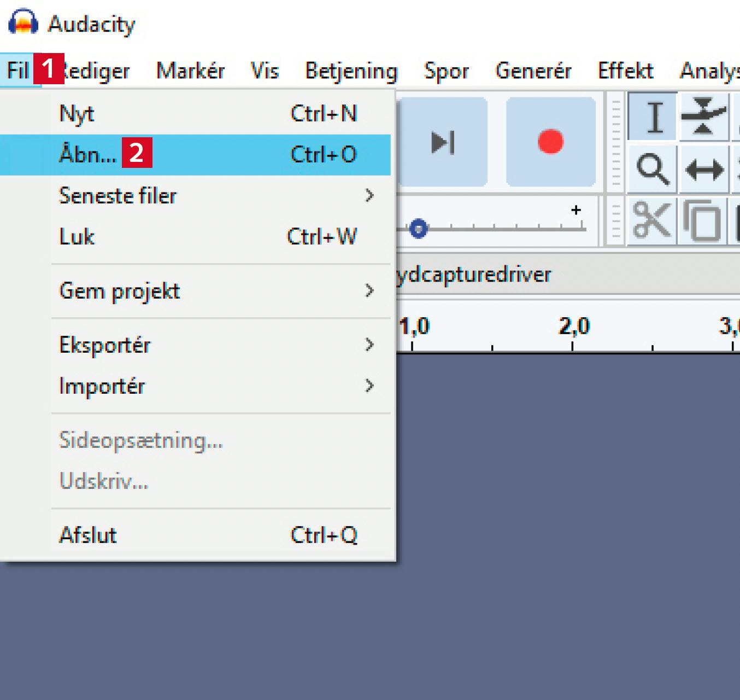740x700 pixels.
Task: Click the red Record button
Action: click(x=550, y=142)
